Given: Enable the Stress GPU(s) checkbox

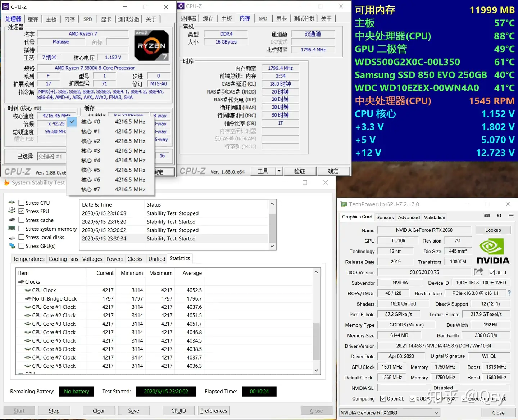Looking at the screenshot, I should [21, 246].
